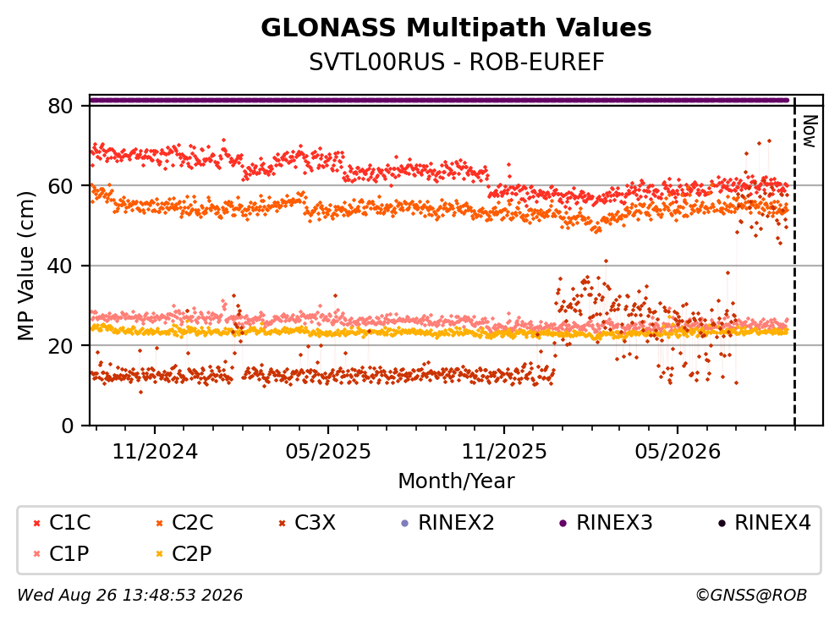Click the timestamp Wed Aug 26 13:48:53 2026
Viewport: 840px width, 621px height.
click(x=129, y=596)
